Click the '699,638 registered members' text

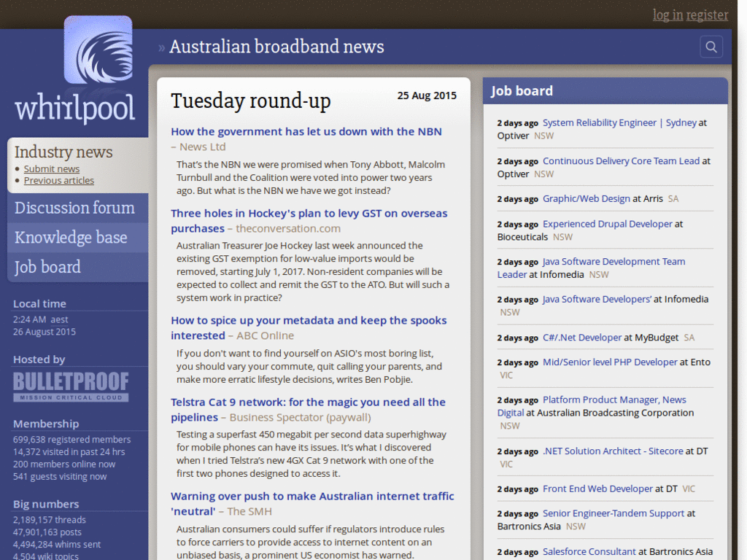coord(72,440)
